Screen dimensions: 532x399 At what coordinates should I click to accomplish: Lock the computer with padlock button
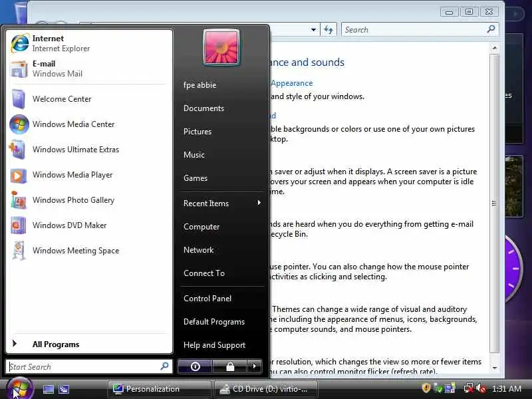tap(230, 366)
